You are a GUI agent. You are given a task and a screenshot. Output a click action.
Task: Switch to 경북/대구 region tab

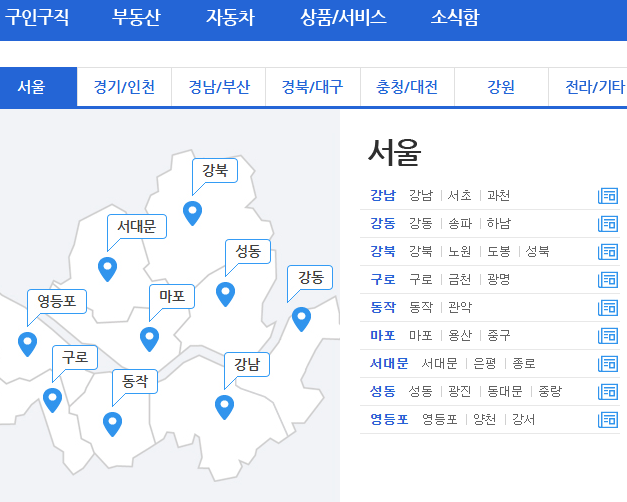[x=313, y=87]
